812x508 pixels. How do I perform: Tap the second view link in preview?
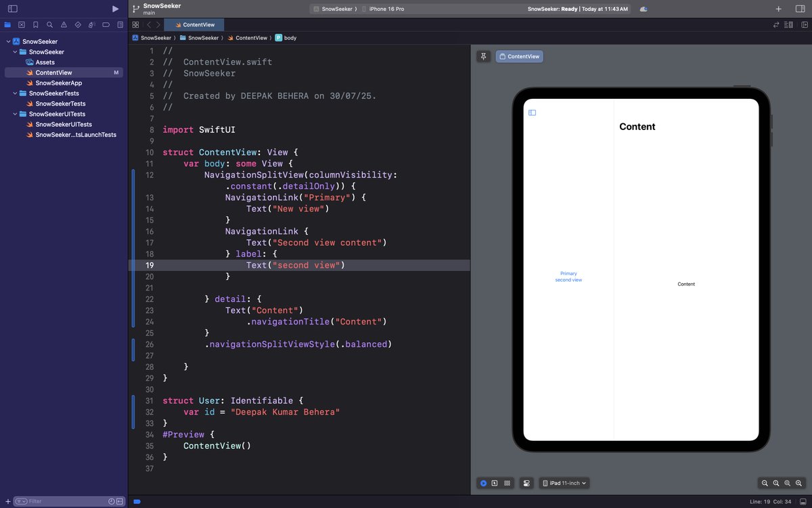568,280
